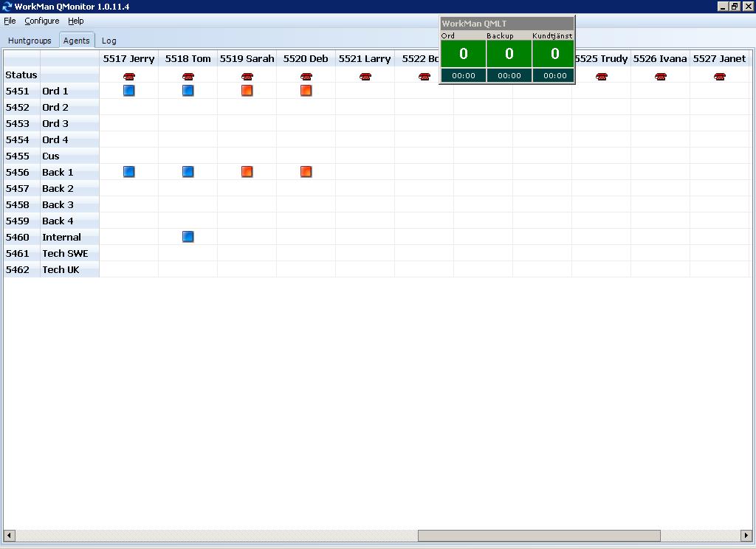This screenshot has height=549, width=756.
Task: Click the WorkMan QMonitor title bar icon
Action: (x=7, y=7)
